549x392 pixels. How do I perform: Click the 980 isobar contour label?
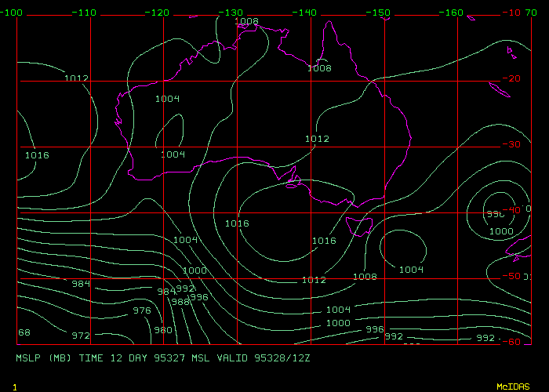pyautogui.click(x=163, y=331)
